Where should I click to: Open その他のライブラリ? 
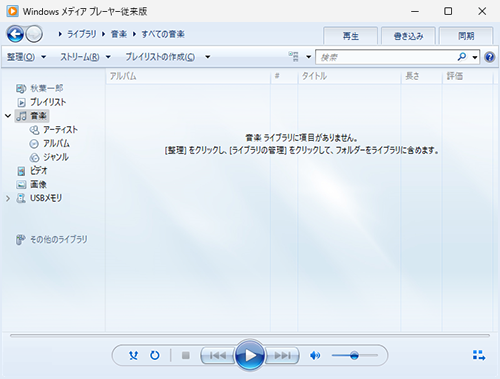pyautogui.click(x=52, y=239)
